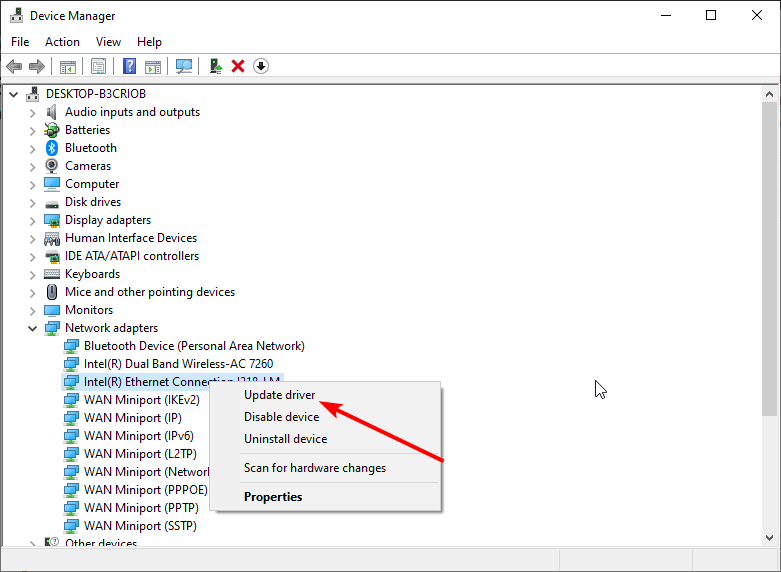Minimize the Device Manager window
781x572 pixels.
[x=666, y=15]
